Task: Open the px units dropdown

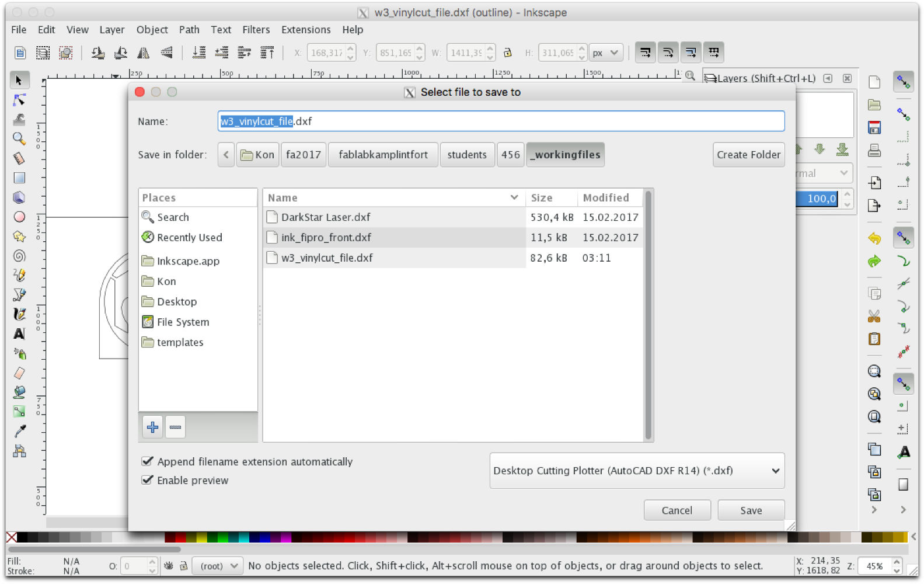Action: pos(606,53)
